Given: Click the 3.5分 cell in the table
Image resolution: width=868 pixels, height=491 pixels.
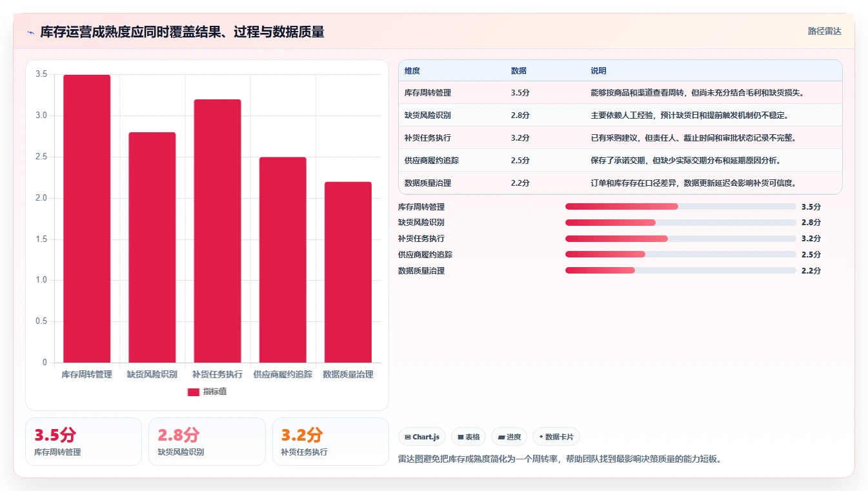Looking at the screenshot, I should pos(520,93).
